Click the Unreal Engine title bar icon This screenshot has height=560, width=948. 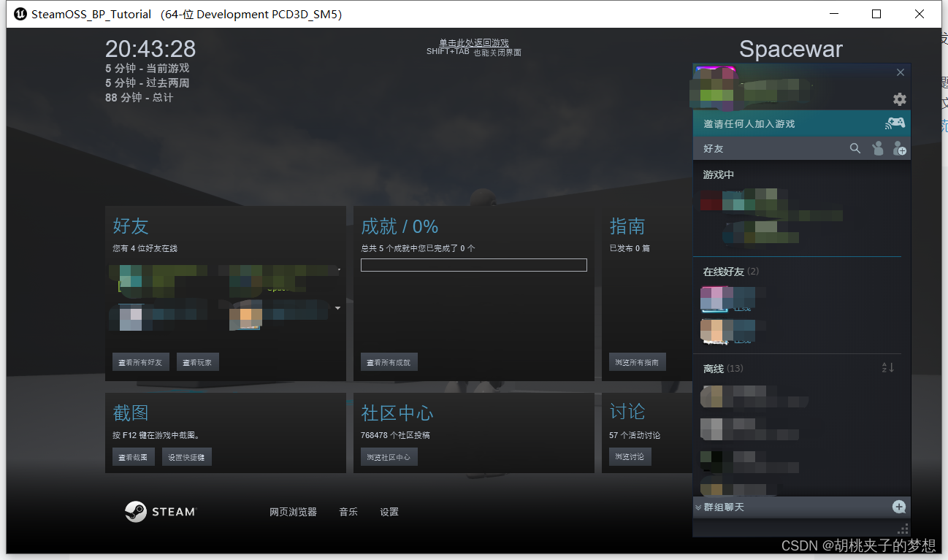(x=20, y=14)
